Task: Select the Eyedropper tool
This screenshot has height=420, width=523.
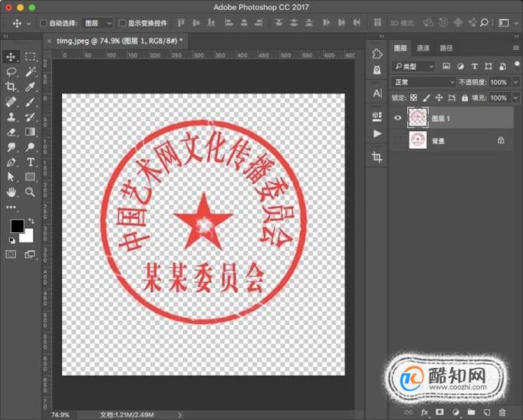Action: [x=30, y=87]
